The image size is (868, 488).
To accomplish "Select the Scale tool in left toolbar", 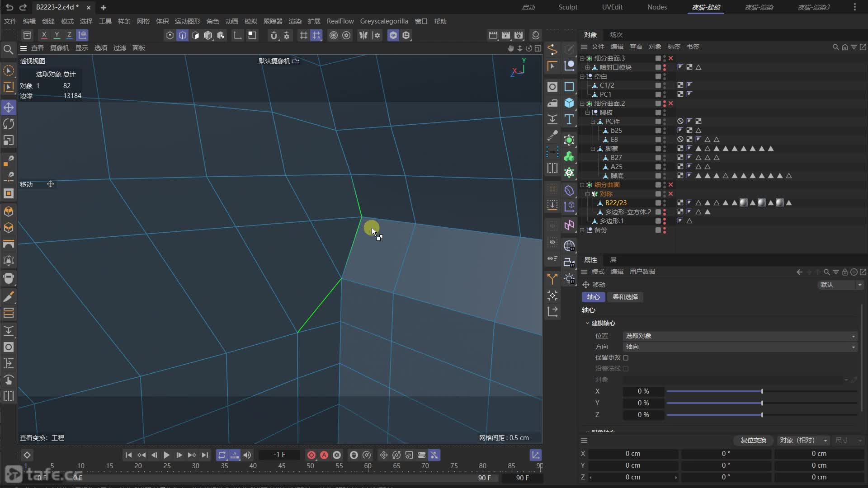I will tap(9, 141).
